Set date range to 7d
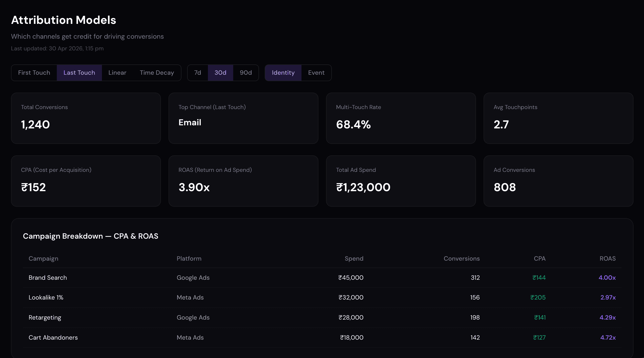 pyautogui.click(x=197, y=73)
